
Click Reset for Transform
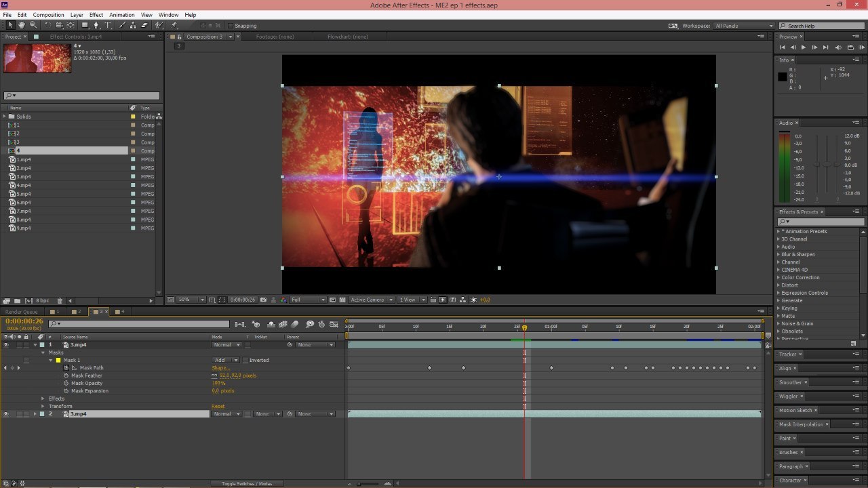pyautogui.click(x=218, y=406)
